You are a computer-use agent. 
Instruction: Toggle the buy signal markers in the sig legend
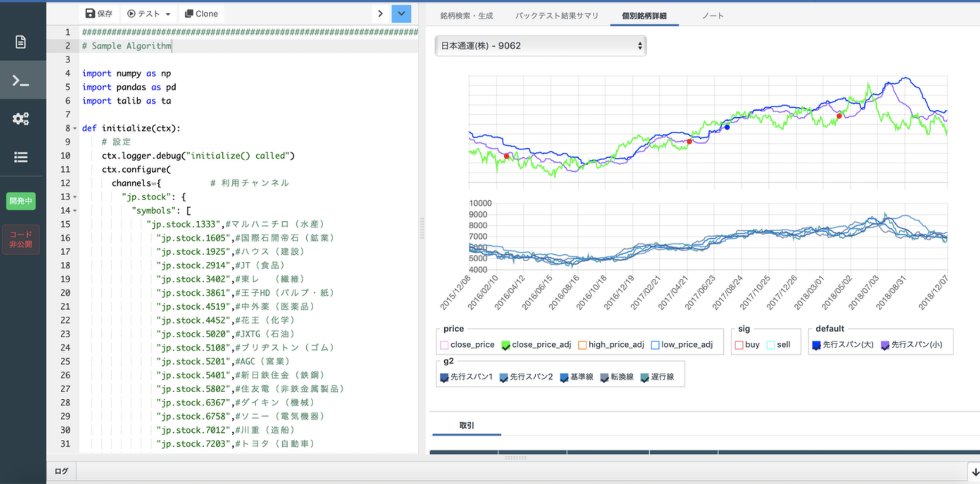pos(739,344)
